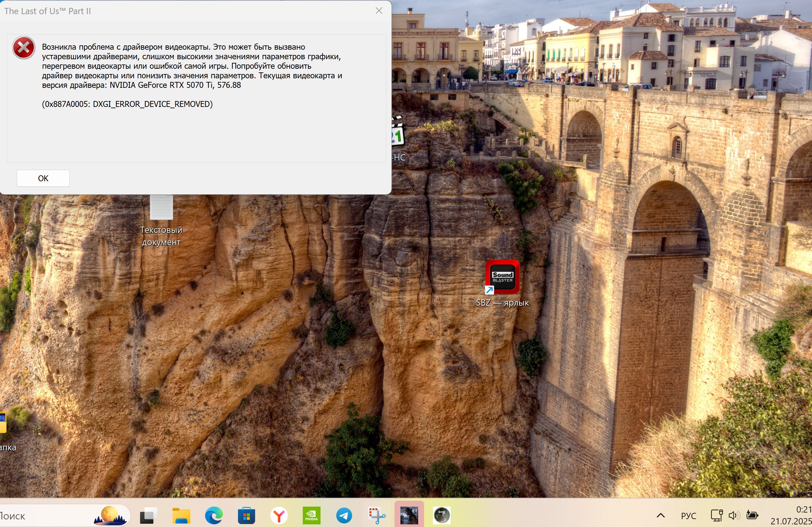812x527 pixels.
Task: Open the NVIDIA app from the taskbar
Action: (x=312, y=515)
